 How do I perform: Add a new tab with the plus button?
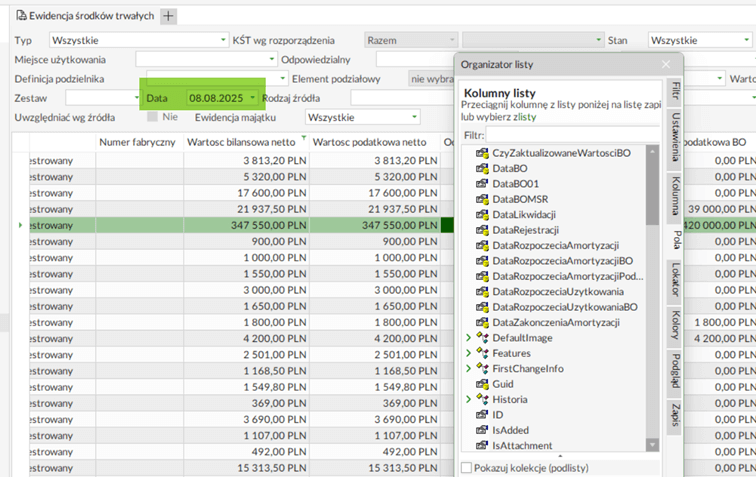(x=168, y=16)
